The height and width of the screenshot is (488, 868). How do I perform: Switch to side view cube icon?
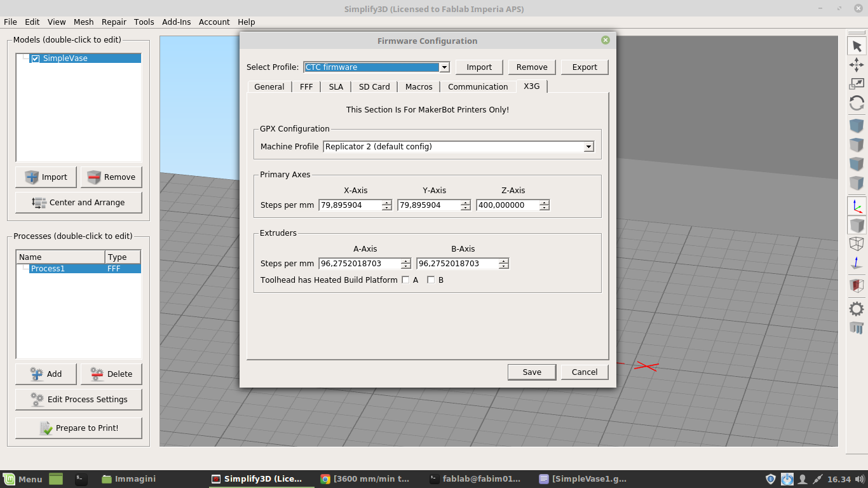click(857, 183)
